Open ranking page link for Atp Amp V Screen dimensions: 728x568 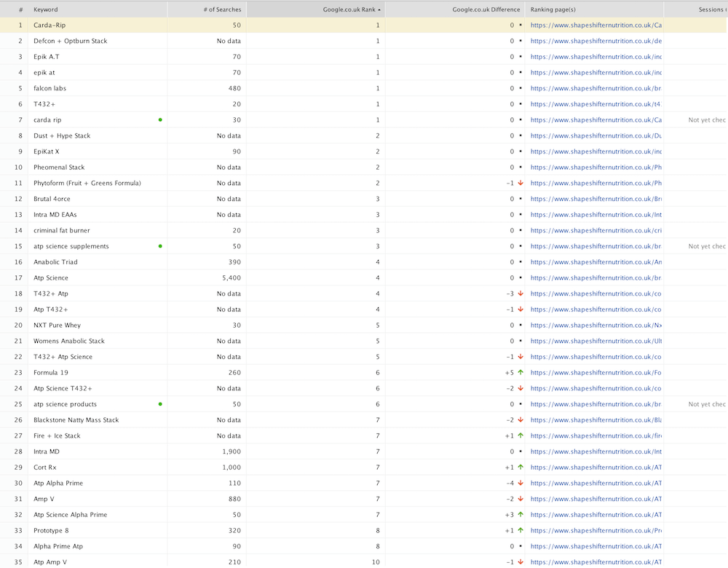[596, 562]
